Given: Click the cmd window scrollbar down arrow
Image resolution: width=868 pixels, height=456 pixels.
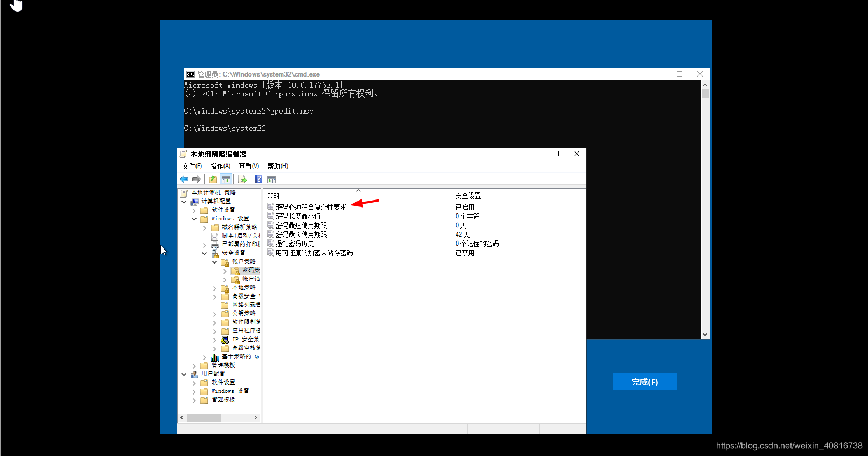Looking at the screenshot, I should [705, 335].
